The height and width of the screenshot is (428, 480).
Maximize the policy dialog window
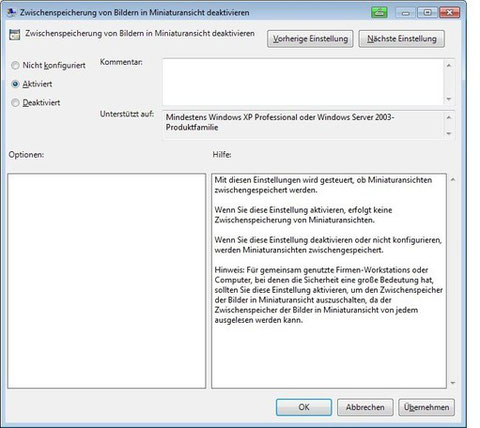pos(427,13)
